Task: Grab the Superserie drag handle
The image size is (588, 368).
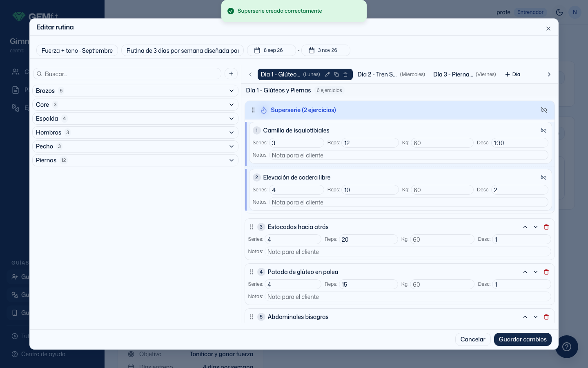Action: coord(253,110)
